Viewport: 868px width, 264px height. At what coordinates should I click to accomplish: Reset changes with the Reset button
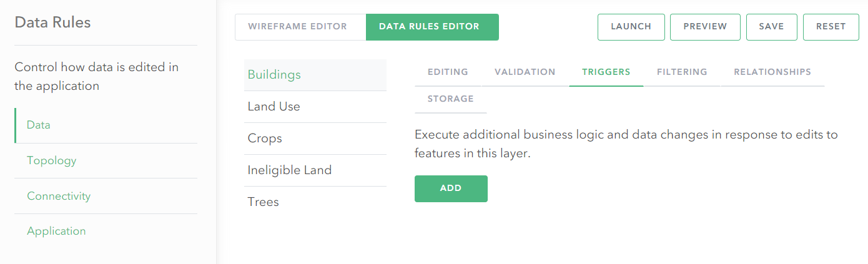coord(831,27)
